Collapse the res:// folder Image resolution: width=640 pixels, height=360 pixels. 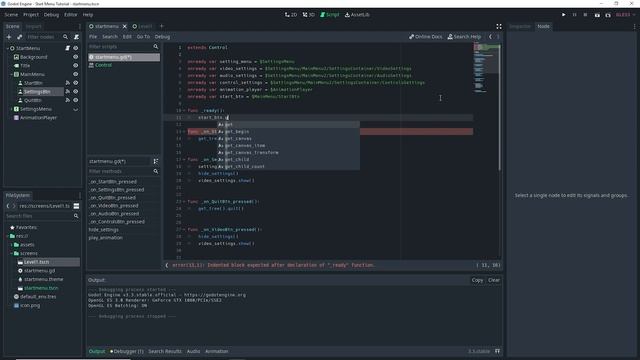click(x=7, y=236)
